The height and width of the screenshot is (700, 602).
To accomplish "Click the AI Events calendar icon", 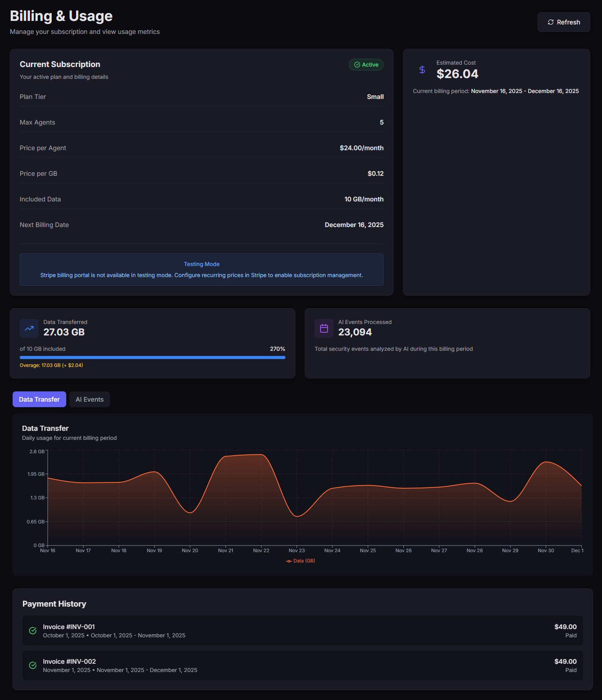I will [324, 328].
